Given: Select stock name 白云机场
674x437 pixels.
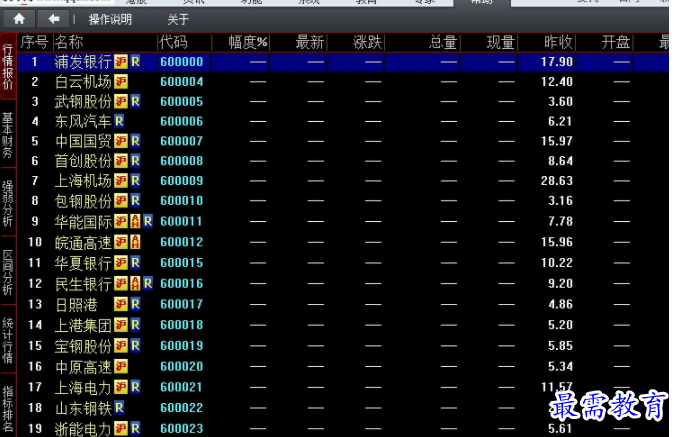Looking at the screenshot, I should point(83,82).
